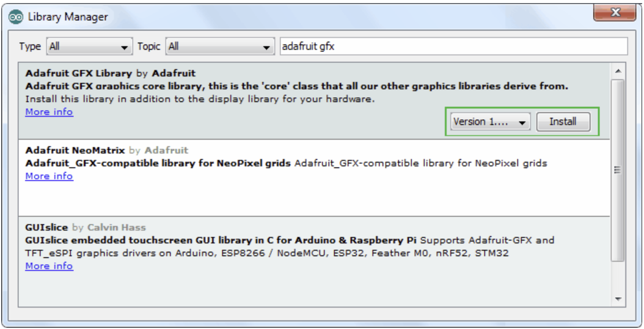The width and height of the screenshot is (644, 329).
Task: Open More info link for Adafruit NeoMatrix
Action: [49, 176]
